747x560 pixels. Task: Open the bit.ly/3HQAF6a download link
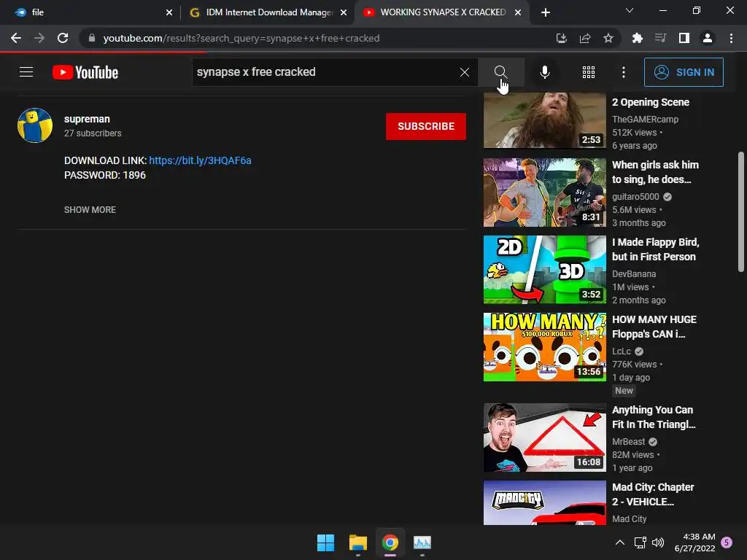200,160
